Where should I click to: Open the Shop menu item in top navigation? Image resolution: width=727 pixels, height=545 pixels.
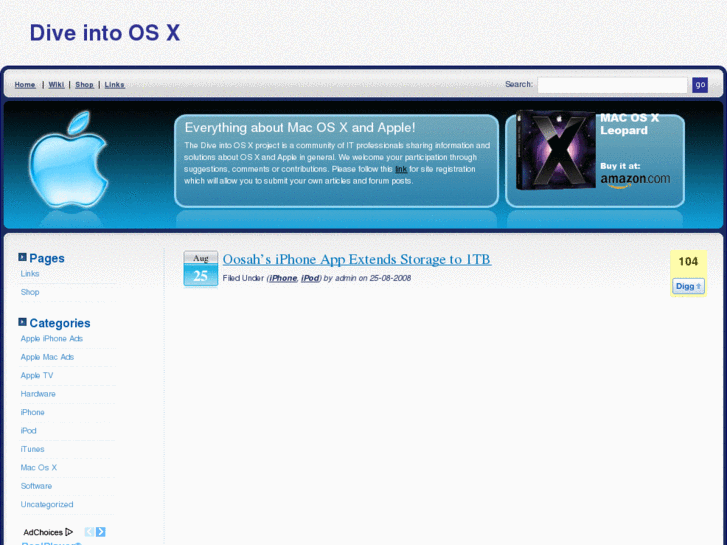click(x=84, y=84)
